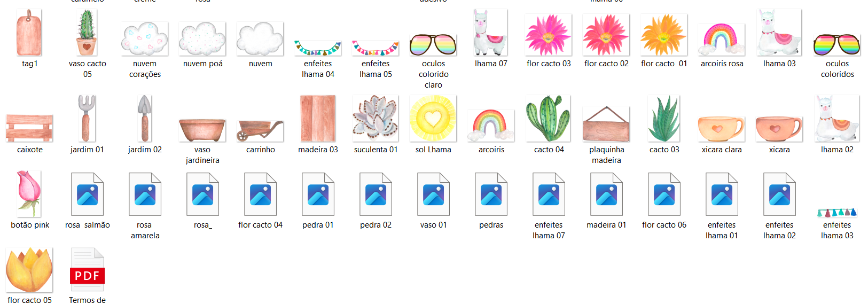The width and height of the screenshot is (868, 304).
Task: Select the rosa salmão image file
Action: click(x=87, y=194)
